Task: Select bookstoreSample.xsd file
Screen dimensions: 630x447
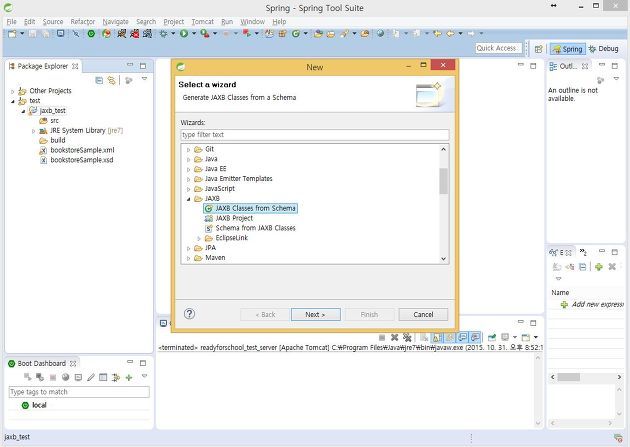Action: pos(77,160)
